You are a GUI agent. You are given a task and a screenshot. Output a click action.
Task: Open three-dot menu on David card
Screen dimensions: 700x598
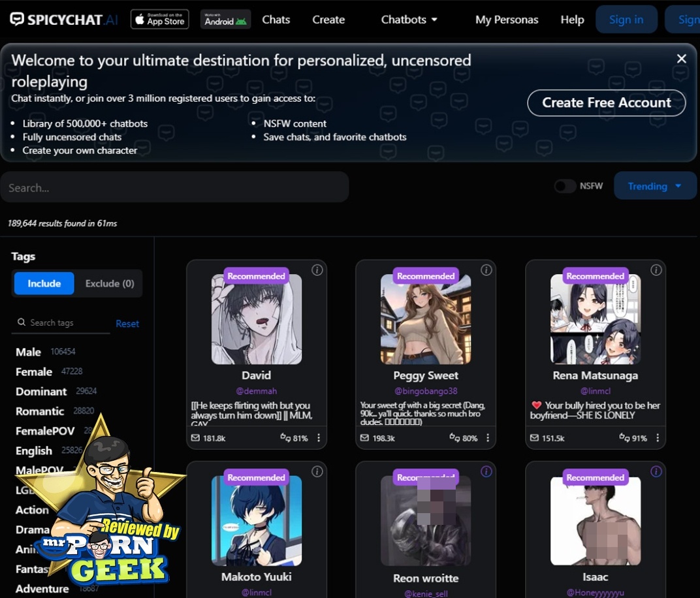[319, 438]
